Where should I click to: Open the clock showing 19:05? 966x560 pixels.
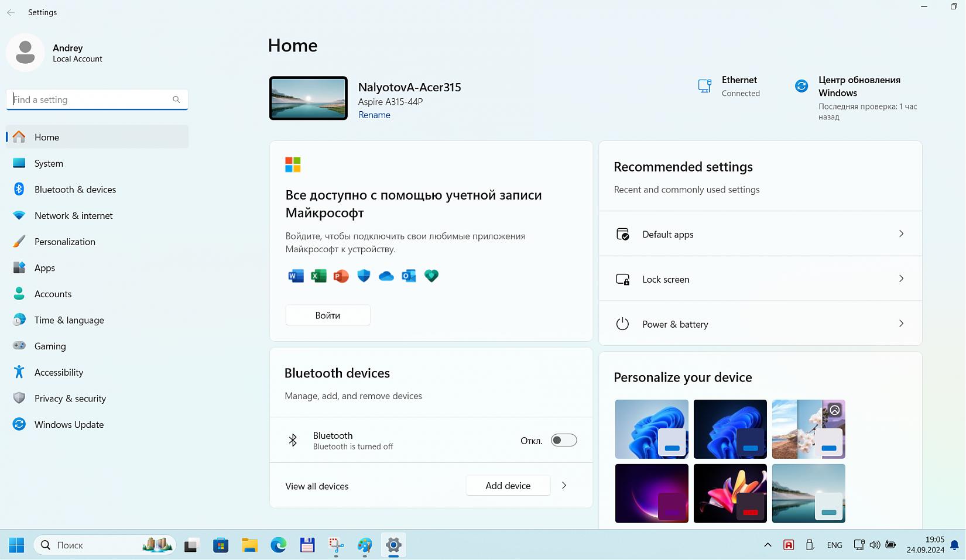tap(926, 545)
